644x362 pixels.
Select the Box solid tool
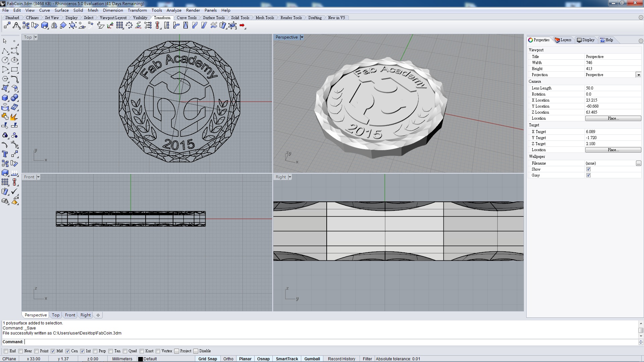[x=5, y=98]
